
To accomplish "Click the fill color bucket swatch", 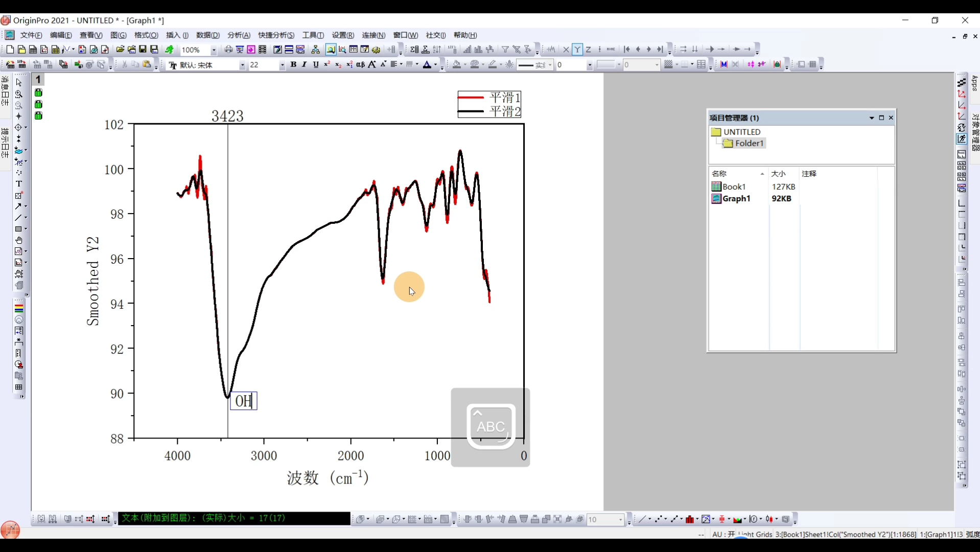I will pos(457,64).
